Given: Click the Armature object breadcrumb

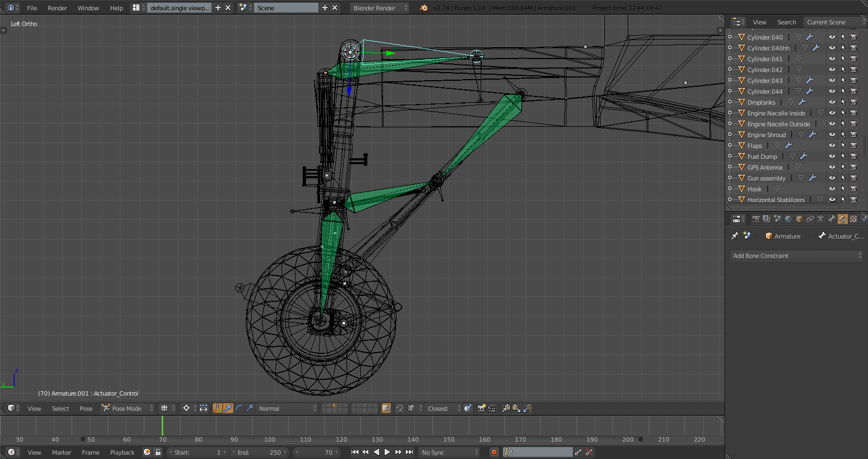Looking at the screenshot, I should pos(783,236).
